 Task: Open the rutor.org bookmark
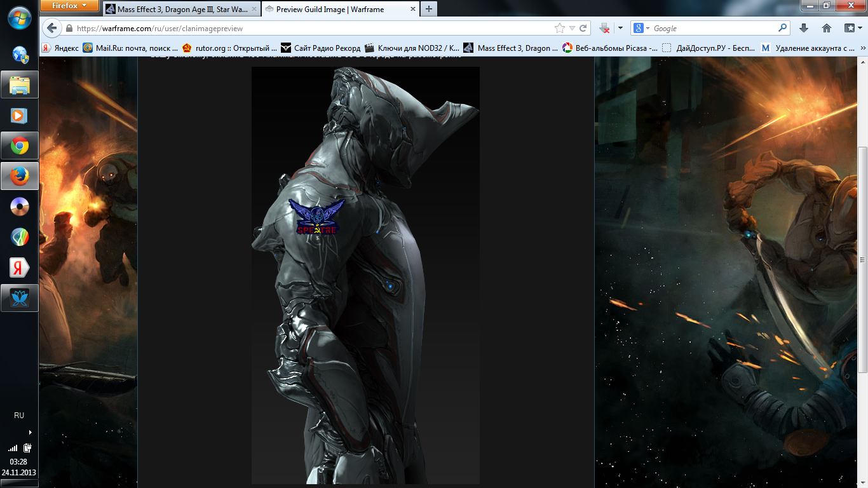(229, 48)
